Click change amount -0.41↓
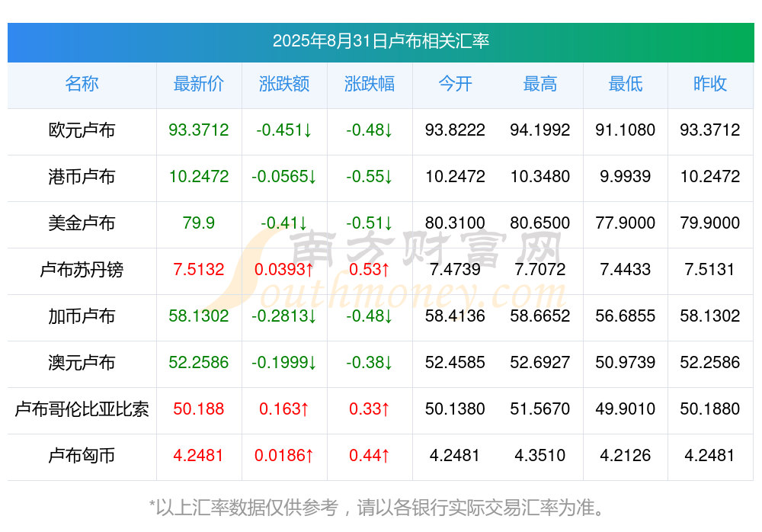This screenshot has height=532, width=762. tap(284, 223)
